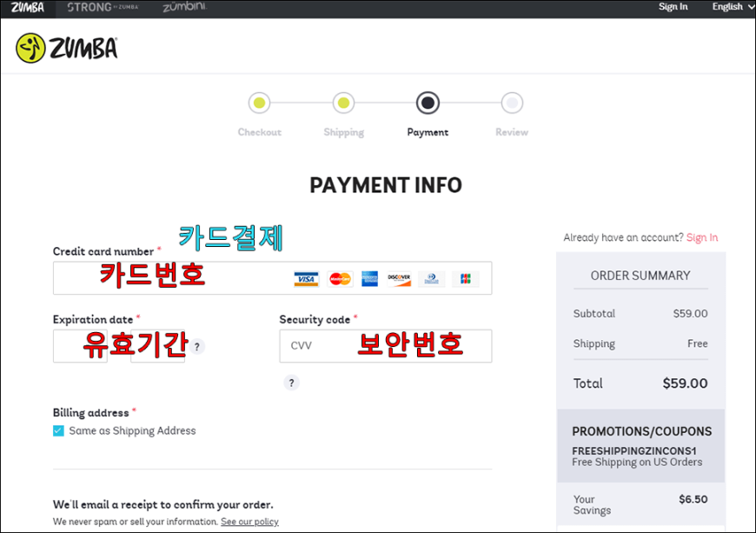Click the Payment step circle
Viewport: 756px width, 533px height.
coord(428,103)
